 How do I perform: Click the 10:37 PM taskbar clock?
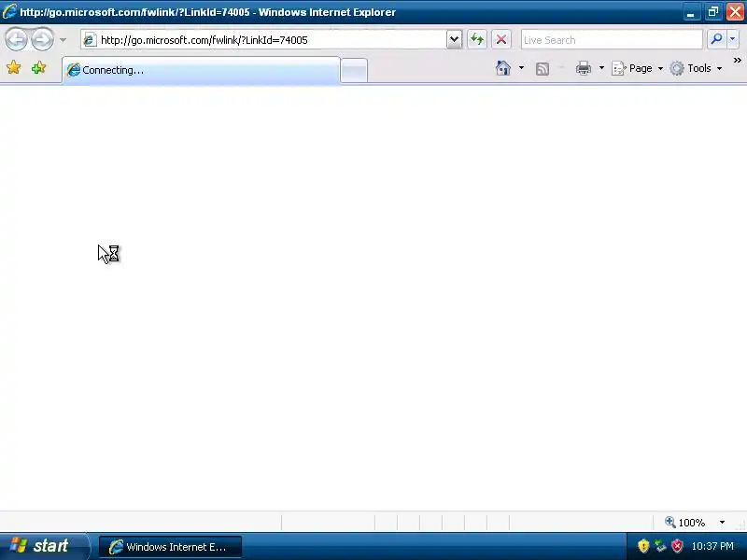[712, 546]
